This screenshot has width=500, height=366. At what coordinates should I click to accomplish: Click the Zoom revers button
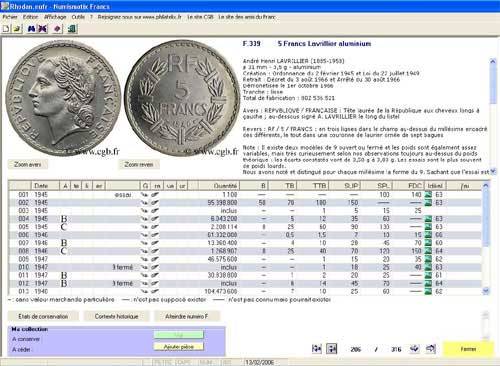click(x=139, y=164)
